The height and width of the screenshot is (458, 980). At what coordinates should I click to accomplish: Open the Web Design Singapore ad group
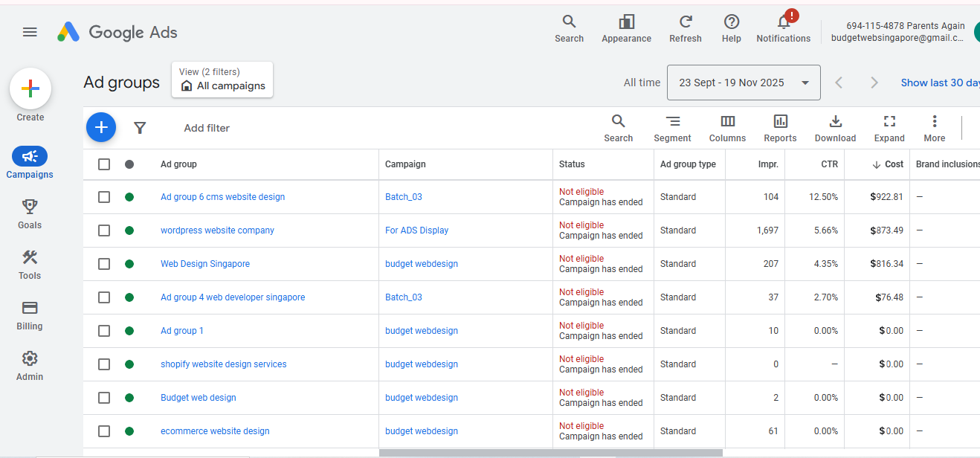205,264
